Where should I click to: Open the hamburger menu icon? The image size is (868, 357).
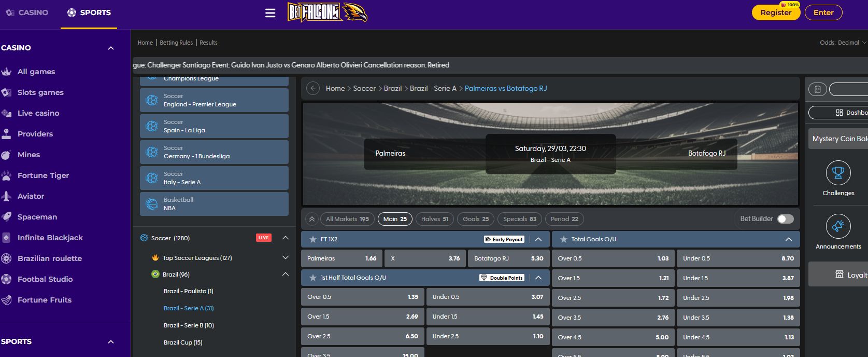point(270,13)
